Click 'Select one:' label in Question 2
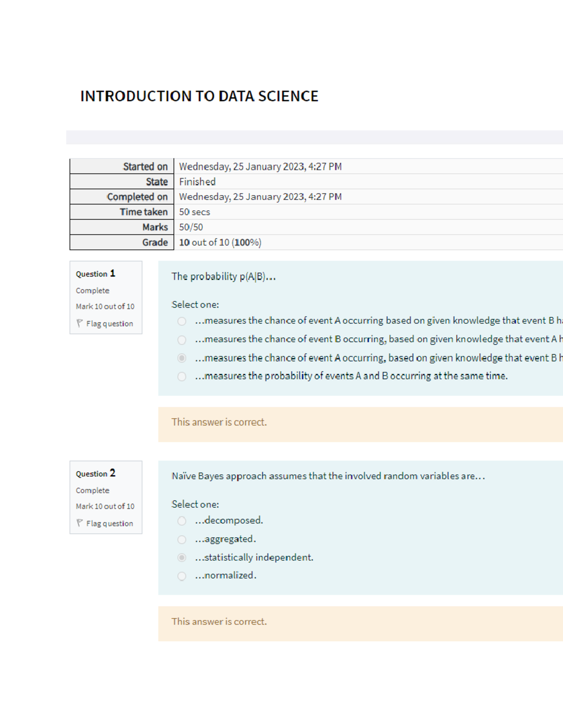 coord(195,504)
